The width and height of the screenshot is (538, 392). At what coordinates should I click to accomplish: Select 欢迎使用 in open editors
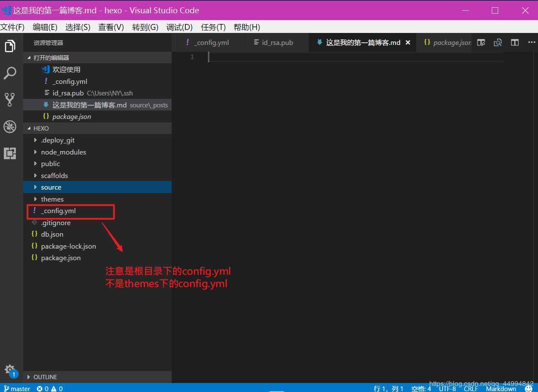click(x=97, y=69)
